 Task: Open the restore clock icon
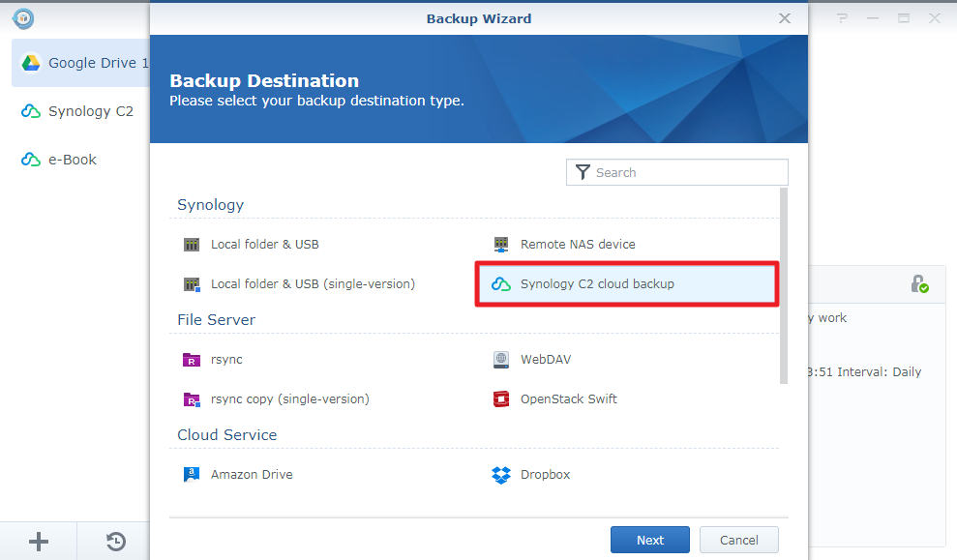tap(115, 541)
